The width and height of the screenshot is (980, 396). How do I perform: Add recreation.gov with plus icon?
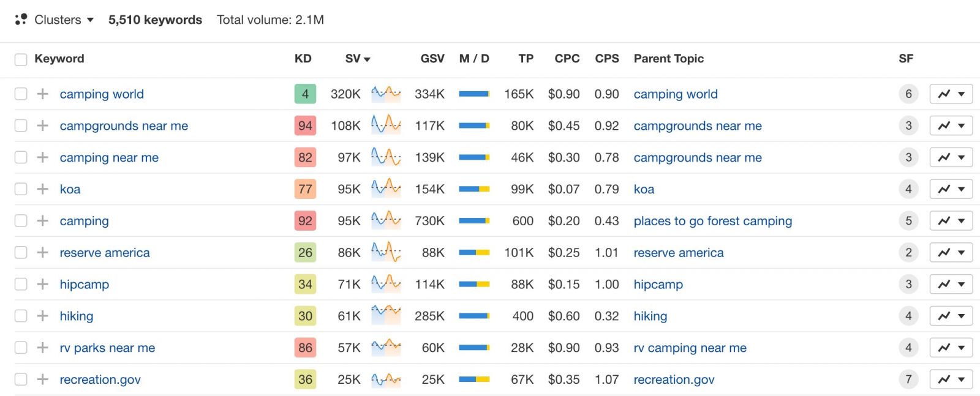42,379
